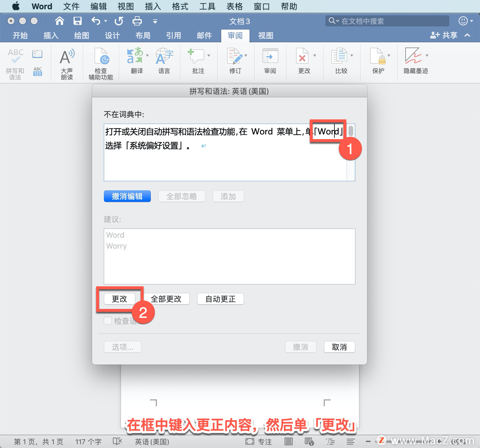Toggle Track Changes (修订)
Screen dimensions: 480x448
pos(235,61)
